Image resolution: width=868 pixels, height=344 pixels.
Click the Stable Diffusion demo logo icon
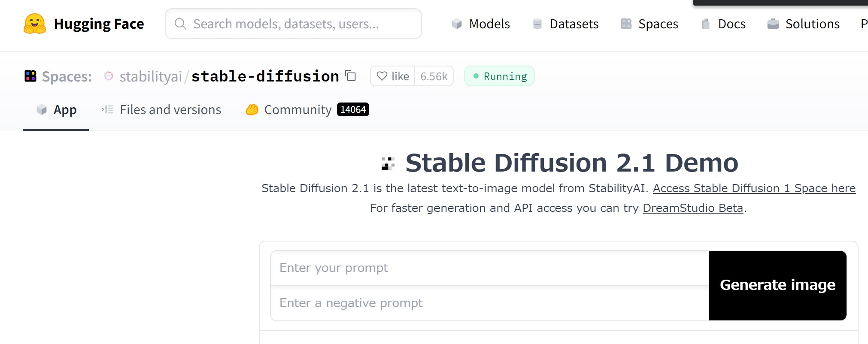pyautogui.click(x=388, y=163)
